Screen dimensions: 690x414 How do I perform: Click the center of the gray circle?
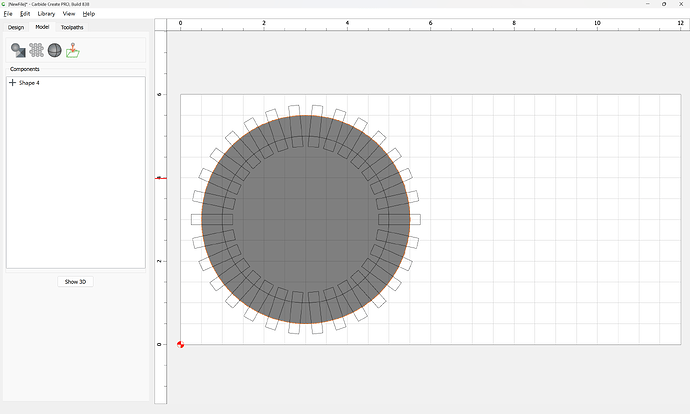tap(305, 219)
